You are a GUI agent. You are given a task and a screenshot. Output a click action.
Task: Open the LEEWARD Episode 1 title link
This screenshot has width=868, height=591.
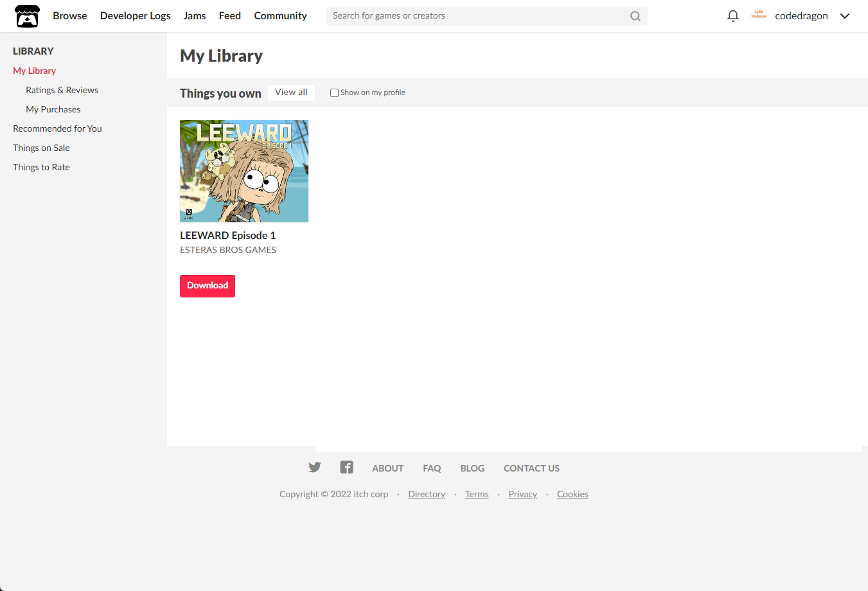click(x=228, y=235)
